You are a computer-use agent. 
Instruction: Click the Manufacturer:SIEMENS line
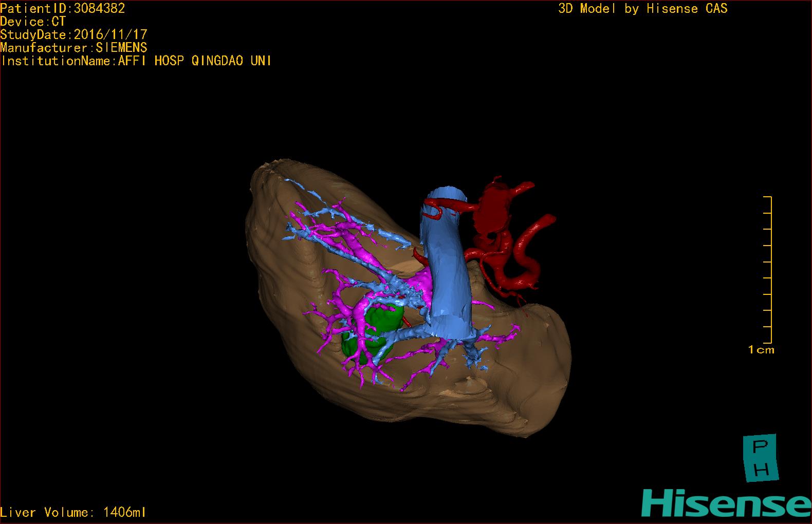74,48
